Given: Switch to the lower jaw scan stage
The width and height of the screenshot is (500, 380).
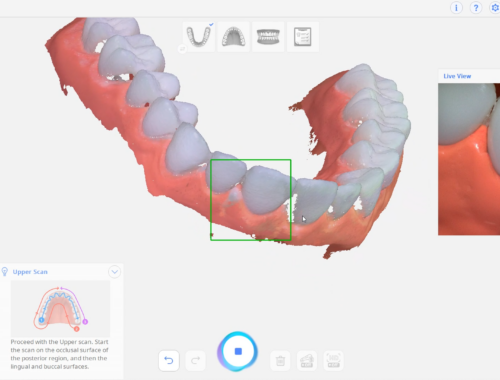Looking at the screenshot, I should pos(199,36).
